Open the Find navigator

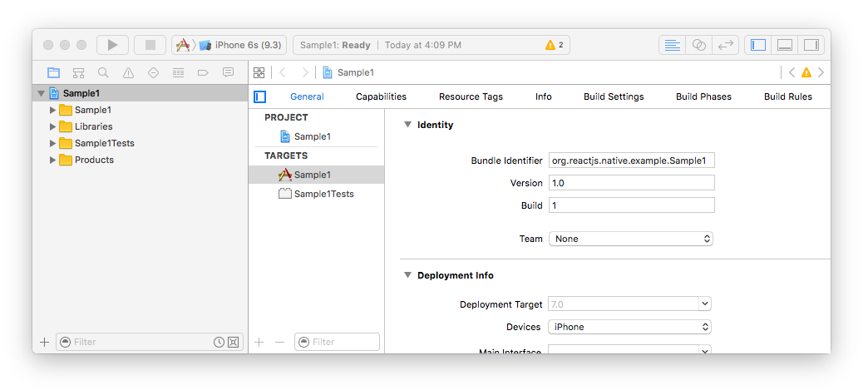pyautogui.click(x=103, y=72)
